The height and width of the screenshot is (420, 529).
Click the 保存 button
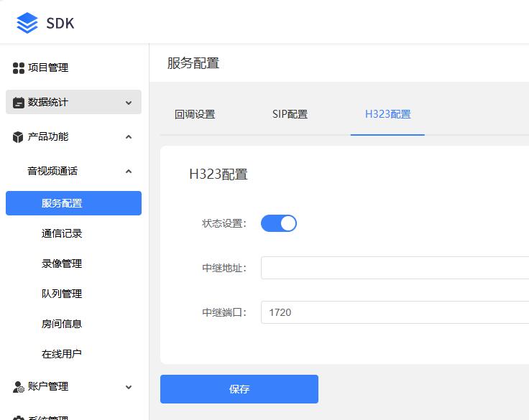239,389
